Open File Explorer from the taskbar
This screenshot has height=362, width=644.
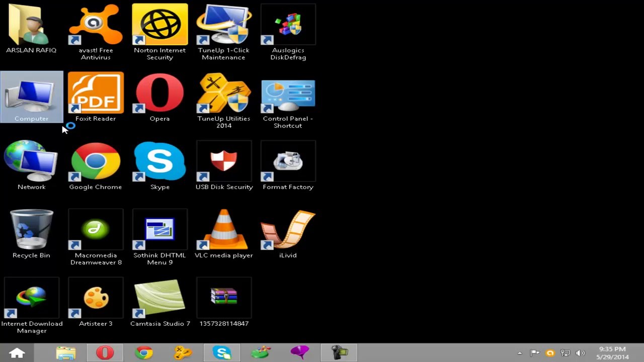[x=66, y=353]
